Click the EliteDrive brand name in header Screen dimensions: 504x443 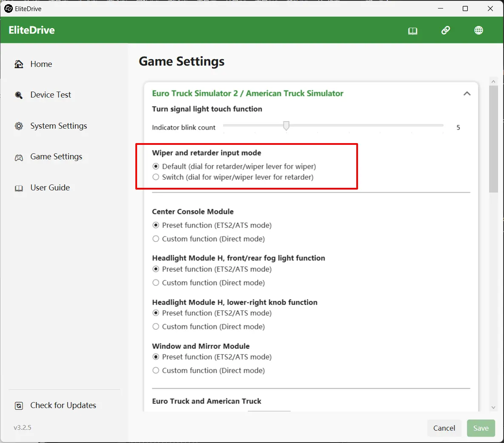click(x=31, y=30)
